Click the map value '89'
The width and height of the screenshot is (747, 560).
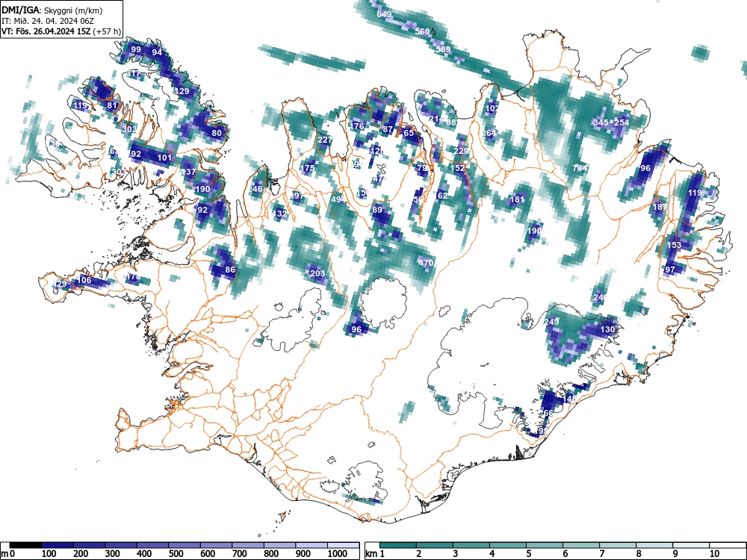[x=377, y=210]
